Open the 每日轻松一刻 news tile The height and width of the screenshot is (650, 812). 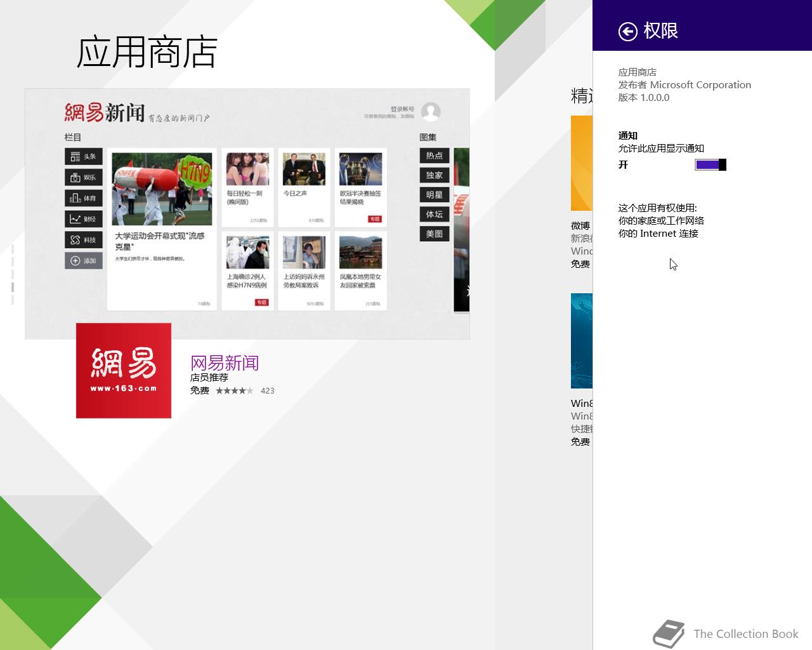coord(247,188)
